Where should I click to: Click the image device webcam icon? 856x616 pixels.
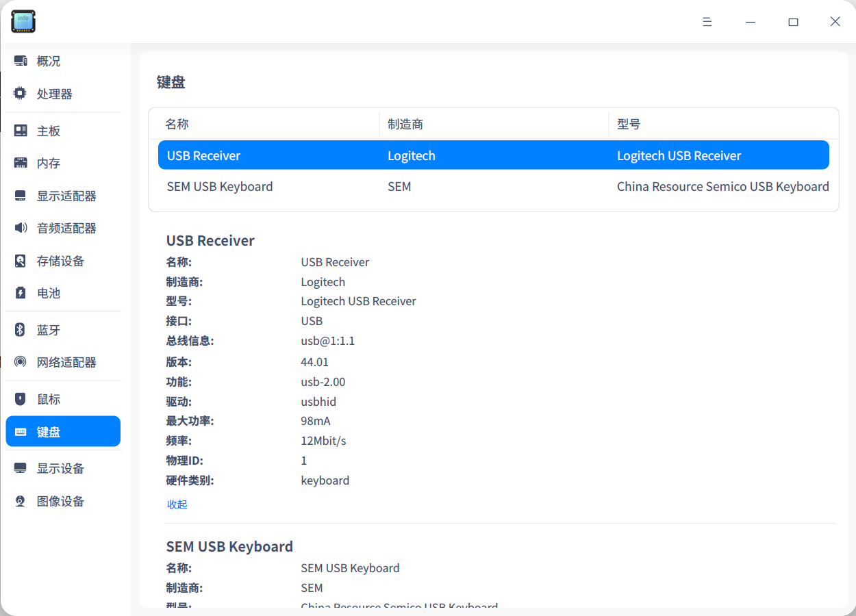pyautogui.click(x=21, y=501)
